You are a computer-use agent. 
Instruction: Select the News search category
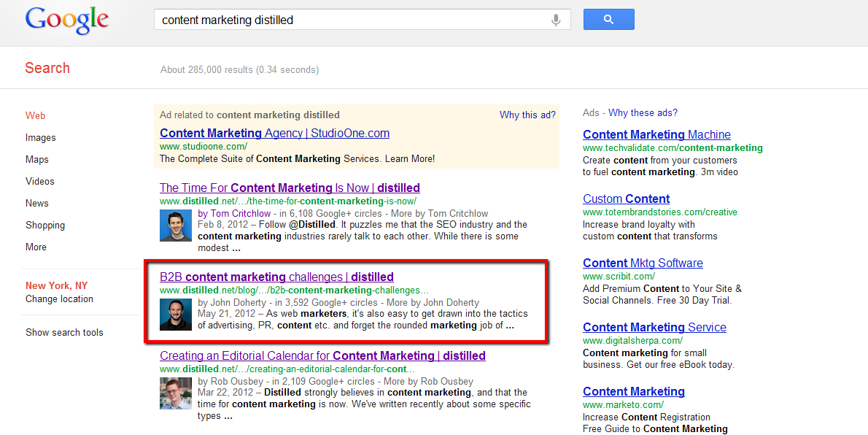tap(37, 204)
